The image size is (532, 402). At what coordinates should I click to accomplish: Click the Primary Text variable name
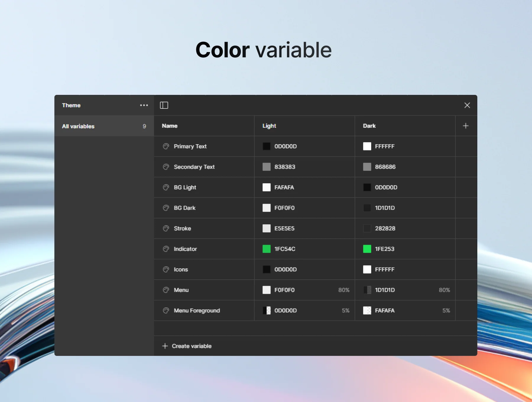point(190,146)
